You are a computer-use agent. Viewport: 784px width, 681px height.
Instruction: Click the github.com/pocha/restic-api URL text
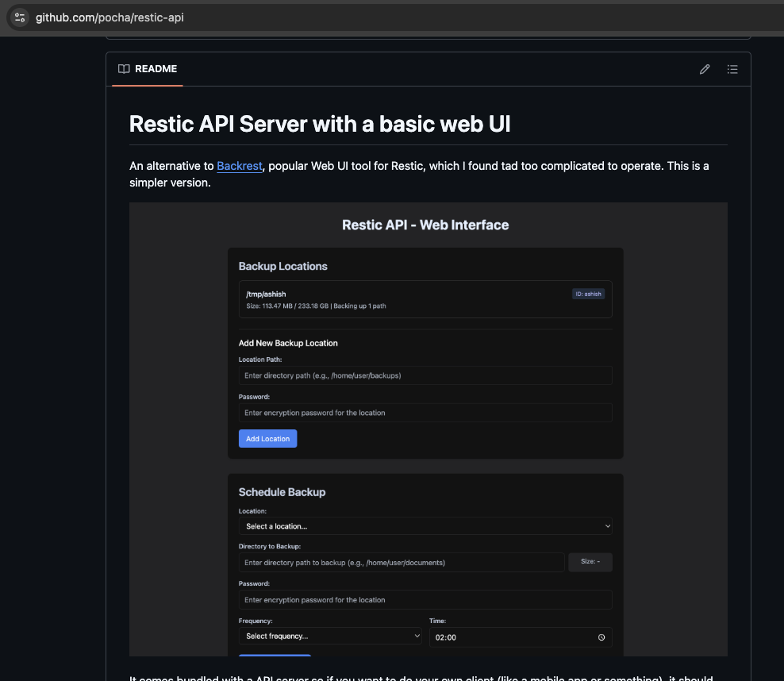[x=110, y=17]
